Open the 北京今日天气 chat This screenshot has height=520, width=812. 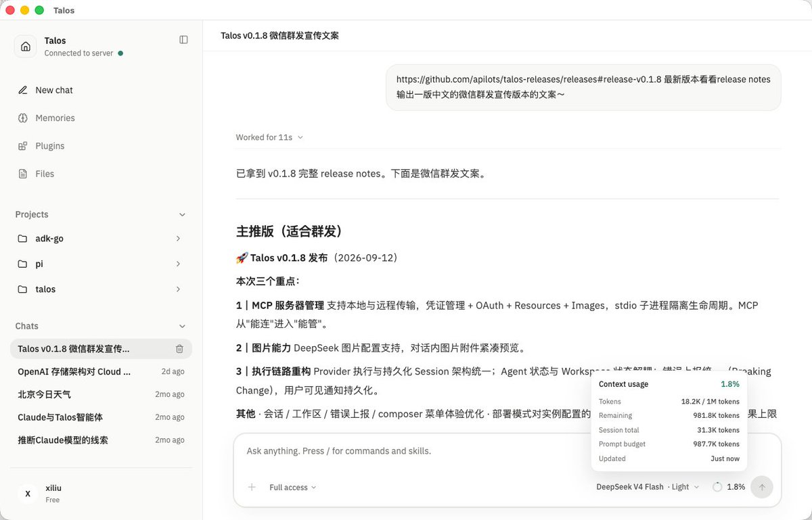tap(101, 394)
